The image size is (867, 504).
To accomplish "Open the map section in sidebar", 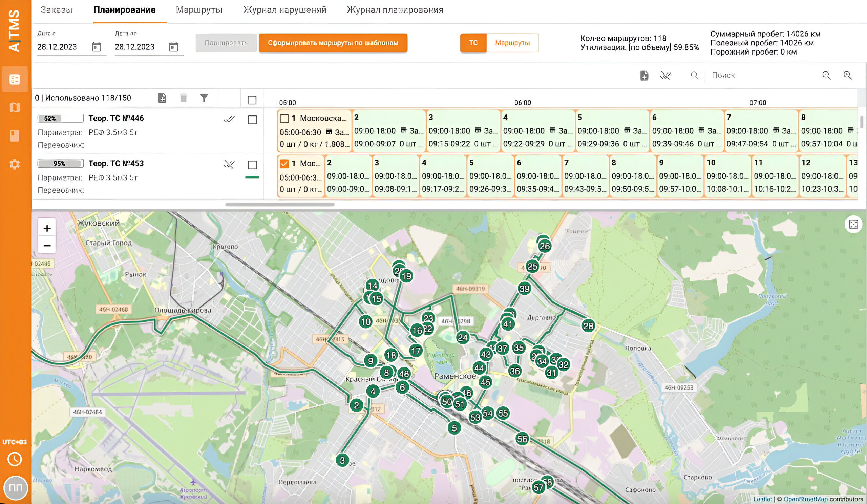I will (15, 108).
